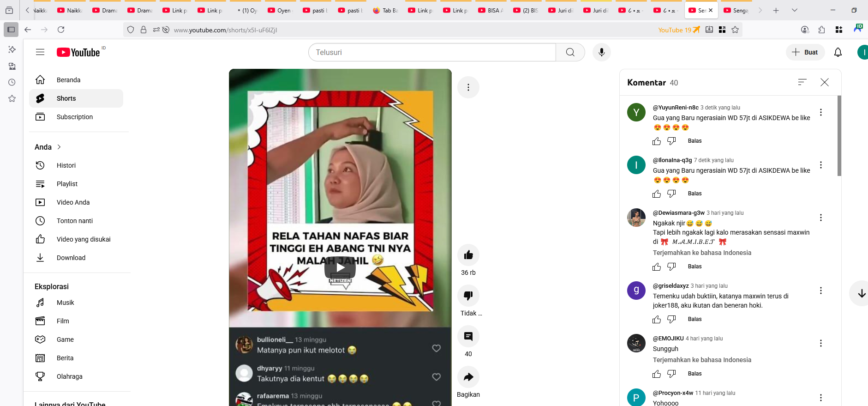Viewport: 868px width, 406px height.
Task: Click the search magnifier button
Action: tap(570, 52)
